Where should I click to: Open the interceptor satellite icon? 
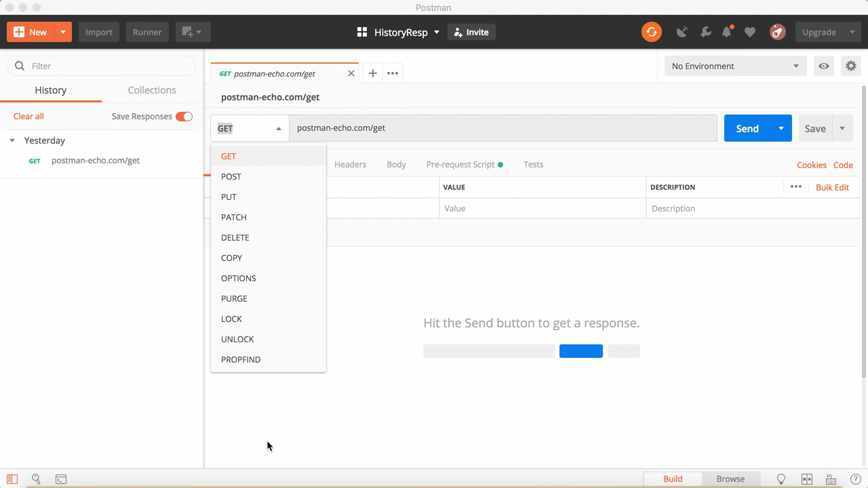[x=682, y=32]
